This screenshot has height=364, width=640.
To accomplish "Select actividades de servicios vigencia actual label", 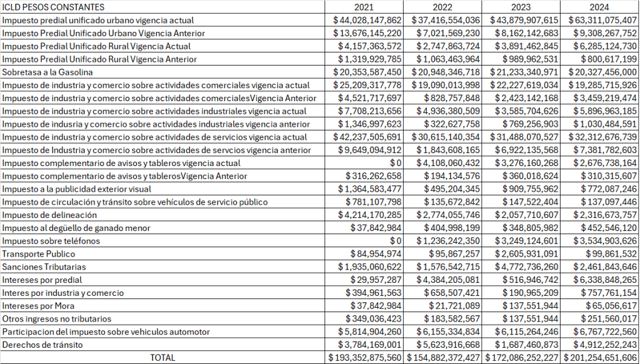I will click(155, 137).
